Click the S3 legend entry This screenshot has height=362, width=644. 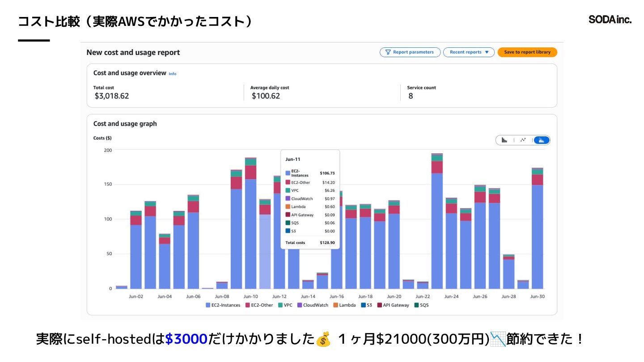point(366,305)
